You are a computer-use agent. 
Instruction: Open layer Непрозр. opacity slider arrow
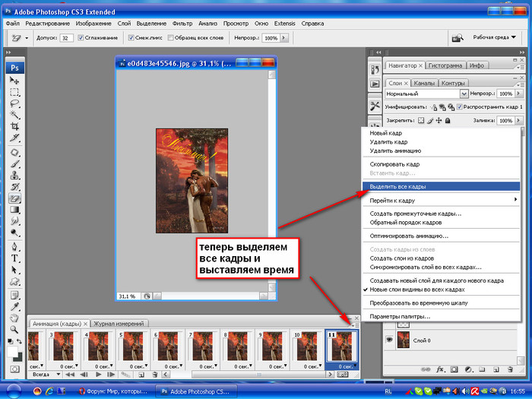point(518,93)
